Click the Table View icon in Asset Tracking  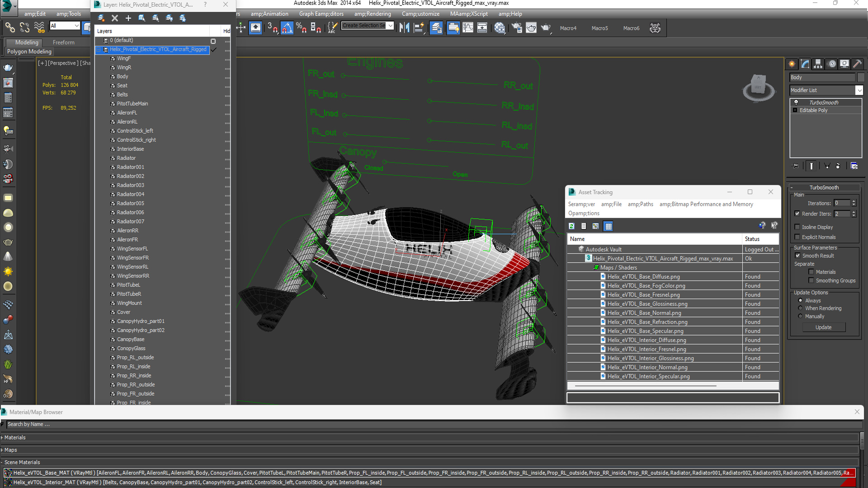[609, 226]
